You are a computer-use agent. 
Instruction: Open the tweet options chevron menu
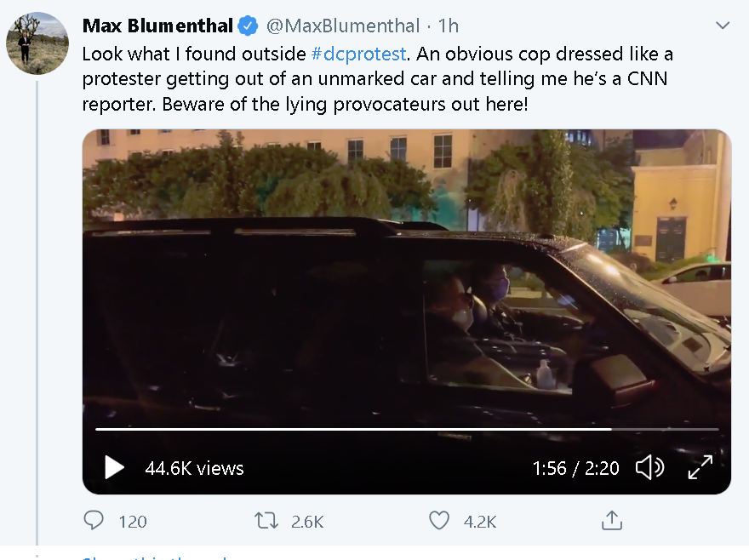tap(723, 26)
